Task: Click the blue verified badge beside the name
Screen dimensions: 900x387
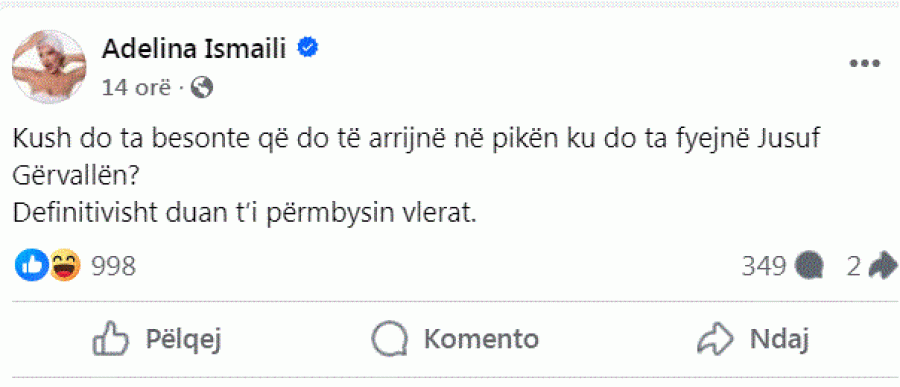Action: click(308, 50)
